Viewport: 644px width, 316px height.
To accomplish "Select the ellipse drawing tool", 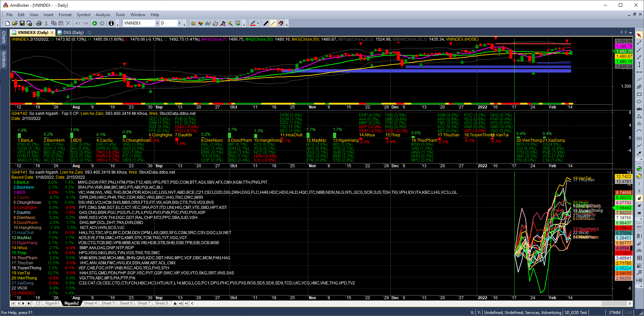I will click(639, 102).
